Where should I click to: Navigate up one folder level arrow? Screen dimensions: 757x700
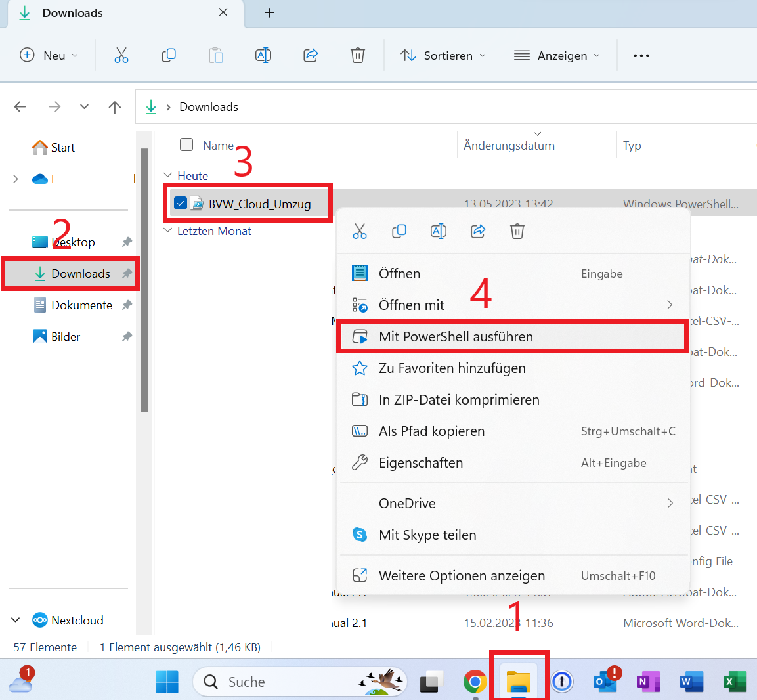click(x=115, y=107)
